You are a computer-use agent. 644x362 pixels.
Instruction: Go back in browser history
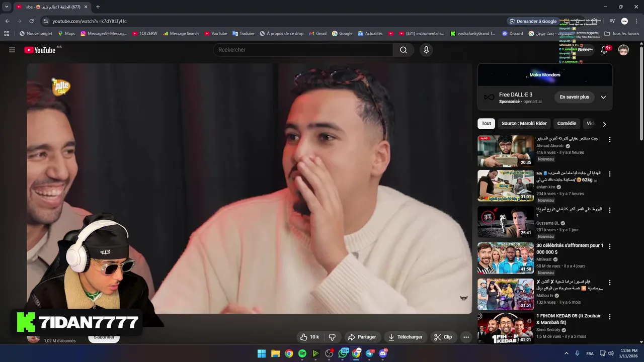pyautogui.click(x=7, y=21)
